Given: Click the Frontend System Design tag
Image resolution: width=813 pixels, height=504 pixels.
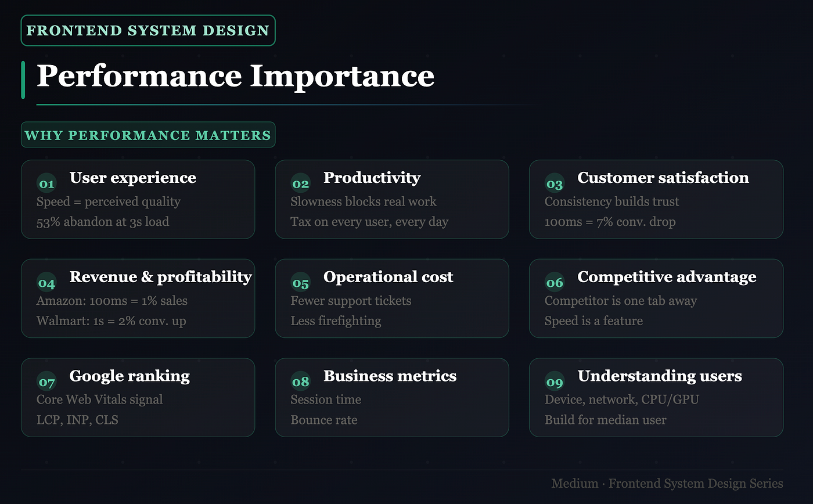Looking at the screenshot, I should pos(148,30).
